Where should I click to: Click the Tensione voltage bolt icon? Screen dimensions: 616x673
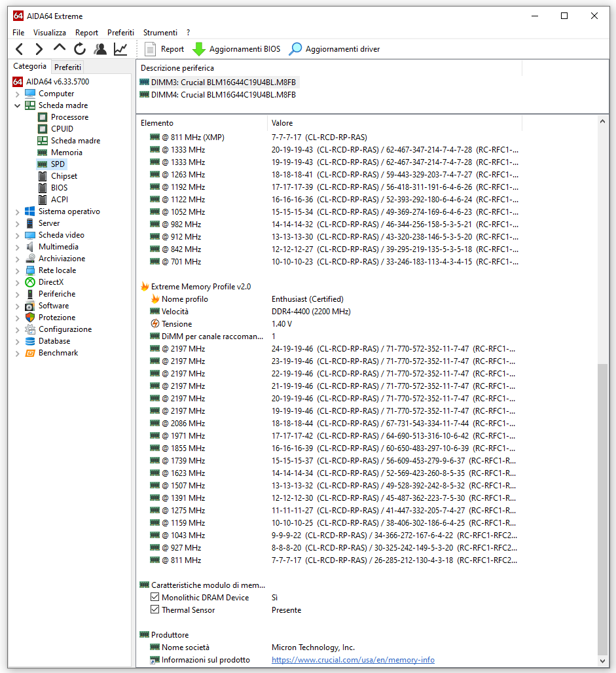[155, 323]
